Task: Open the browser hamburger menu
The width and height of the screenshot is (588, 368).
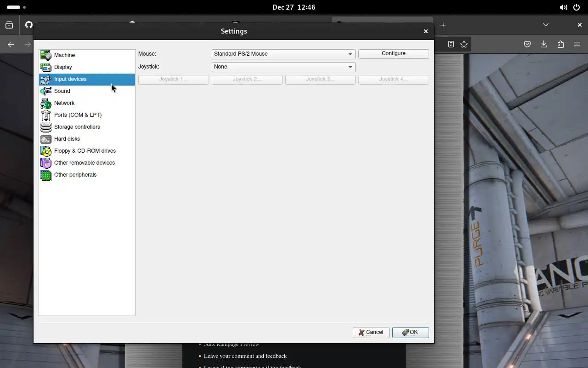Action: pyautogui.click(x=577, y=44)
